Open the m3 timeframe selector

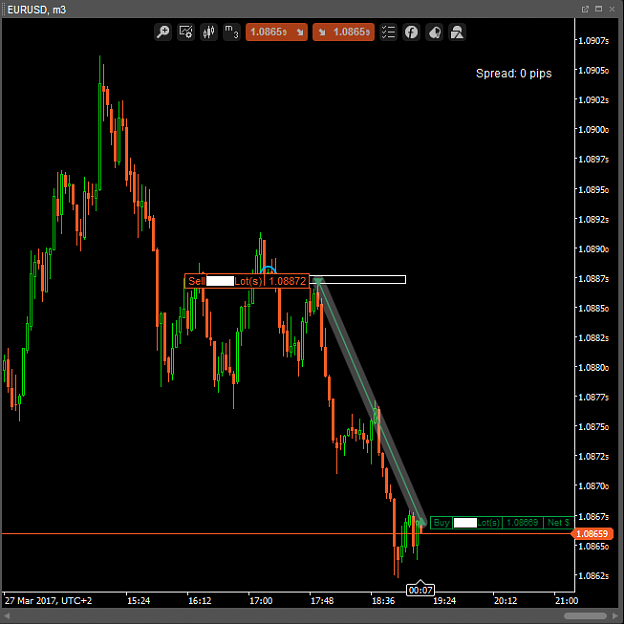pos(232,32)
